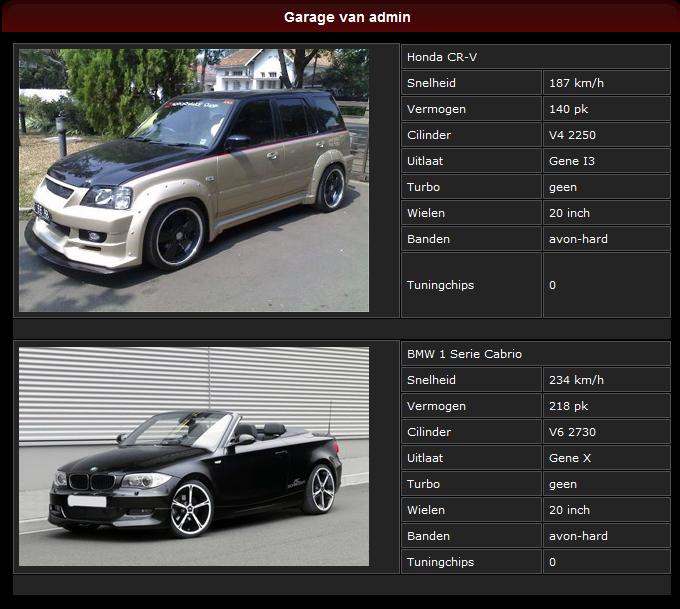The width and height of the screenshot is (680, 609).
Task: Click the '234 km/h' speed value
Action: pyautogui.click(x=576, y=380)
